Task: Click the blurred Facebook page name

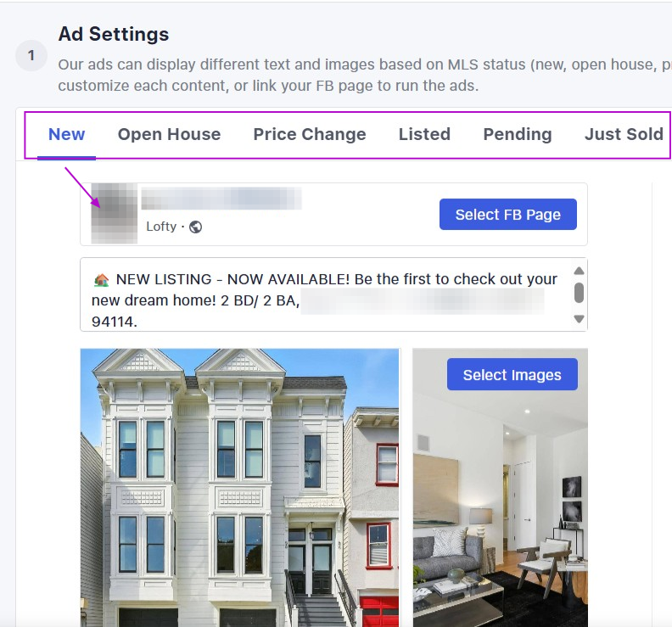Action: (x=221, y=199)
